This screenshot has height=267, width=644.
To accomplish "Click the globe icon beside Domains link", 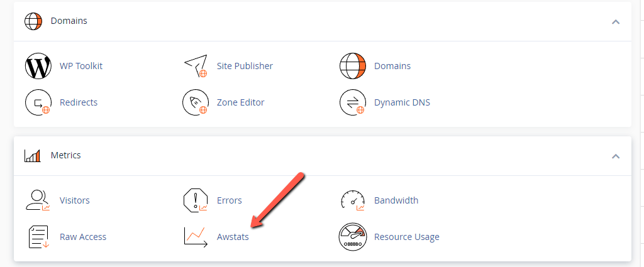I will pos(352,66).
